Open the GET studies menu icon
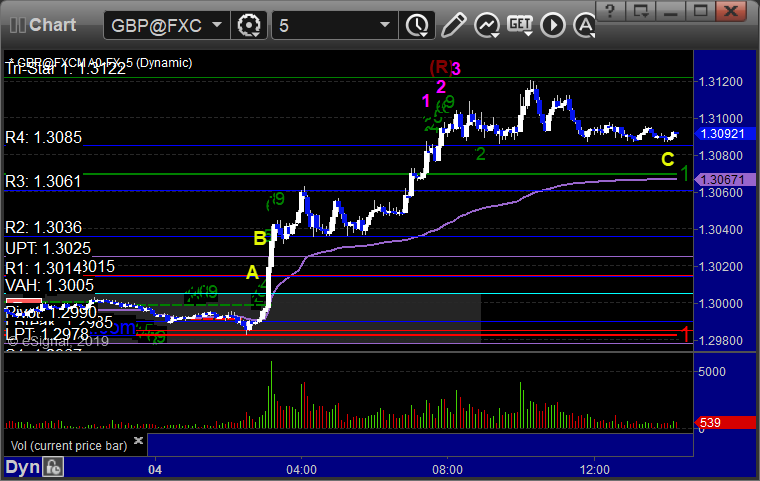Screen dimensions: 760x481 (x=520, y=25)
